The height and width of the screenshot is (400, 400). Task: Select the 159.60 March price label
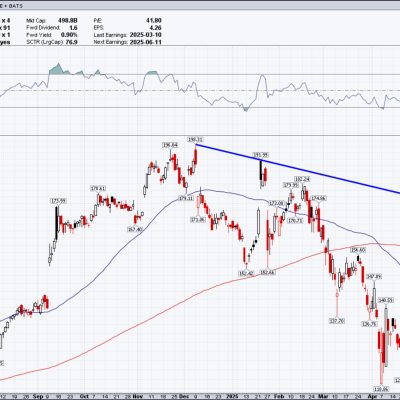coord(358,250)
